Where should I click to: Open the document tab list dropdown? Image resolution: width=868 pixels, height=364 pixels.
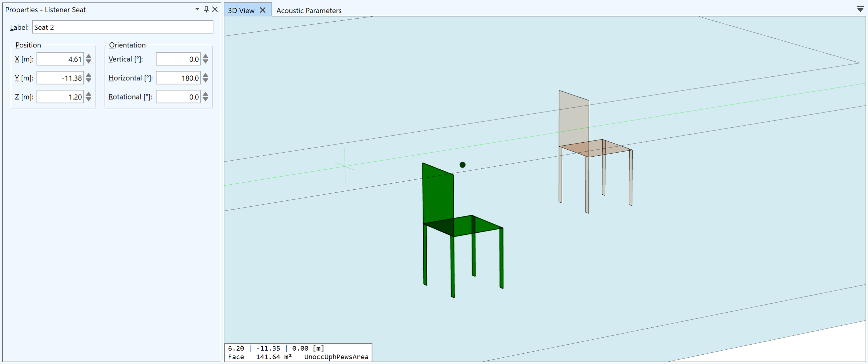tap(860, 9)
